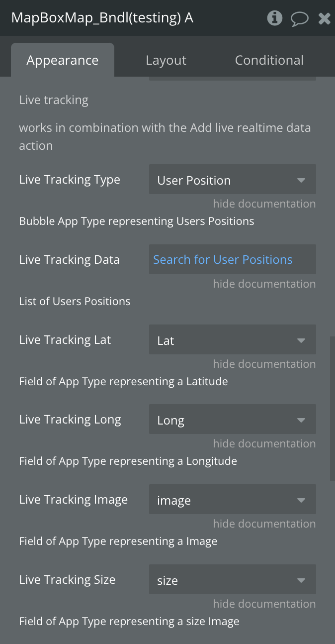
Task: Hide documentation under Live Tracking Image
Action: coord(264,524)
